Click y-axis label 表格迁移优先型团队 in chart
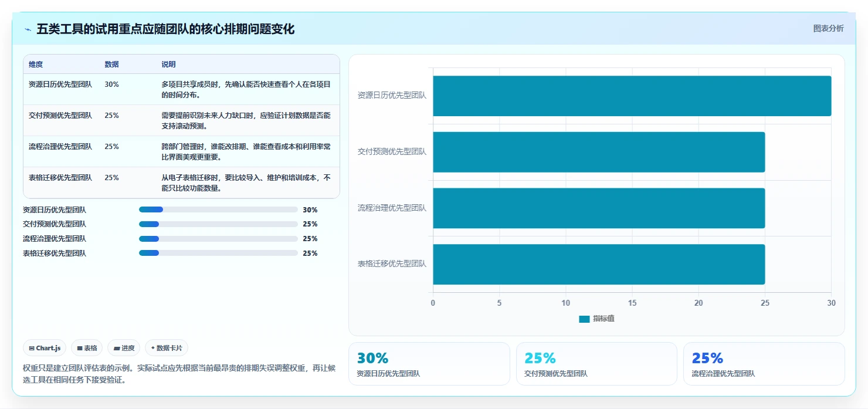Viewport: 868px width, 409px height. 392,264
